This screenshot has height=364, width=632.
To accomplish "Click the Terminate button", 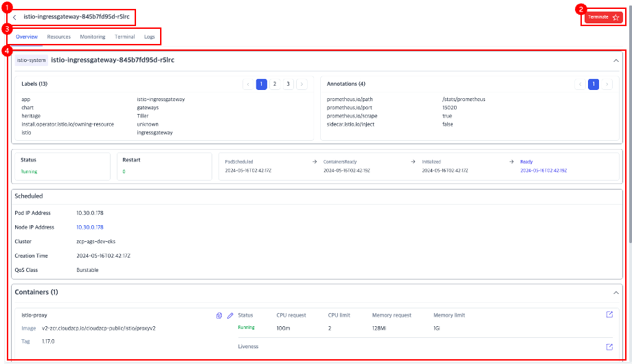I will pyautogui.click(x=603, y=17).
